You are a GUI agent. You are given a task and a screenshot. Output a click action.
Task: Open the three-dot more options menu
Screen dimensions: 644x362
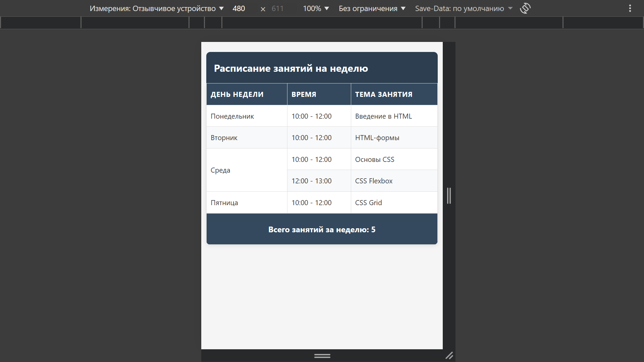pos(630,8)
